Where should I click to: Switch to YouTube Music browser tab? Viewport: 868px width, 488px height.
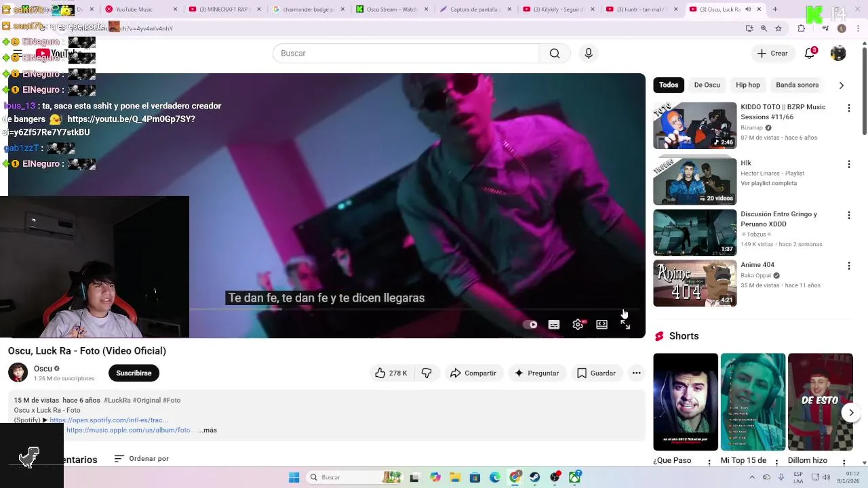pos(140,9)
